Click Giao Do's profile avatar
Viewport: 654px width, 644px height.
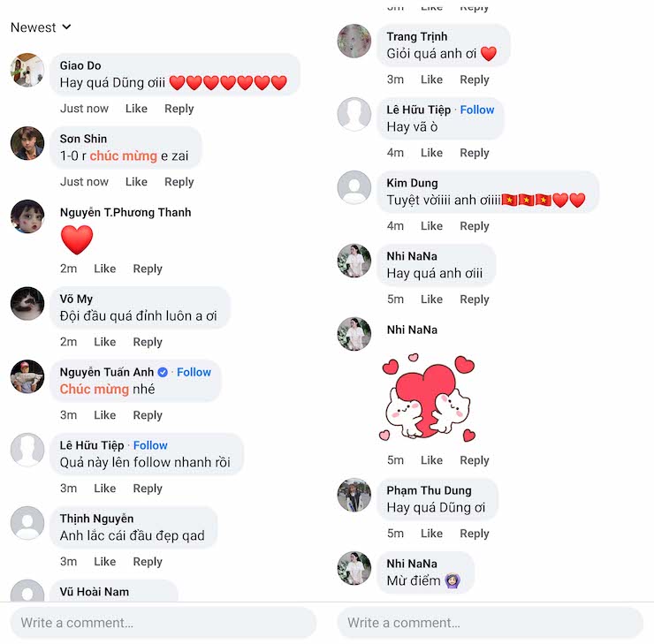27,70
